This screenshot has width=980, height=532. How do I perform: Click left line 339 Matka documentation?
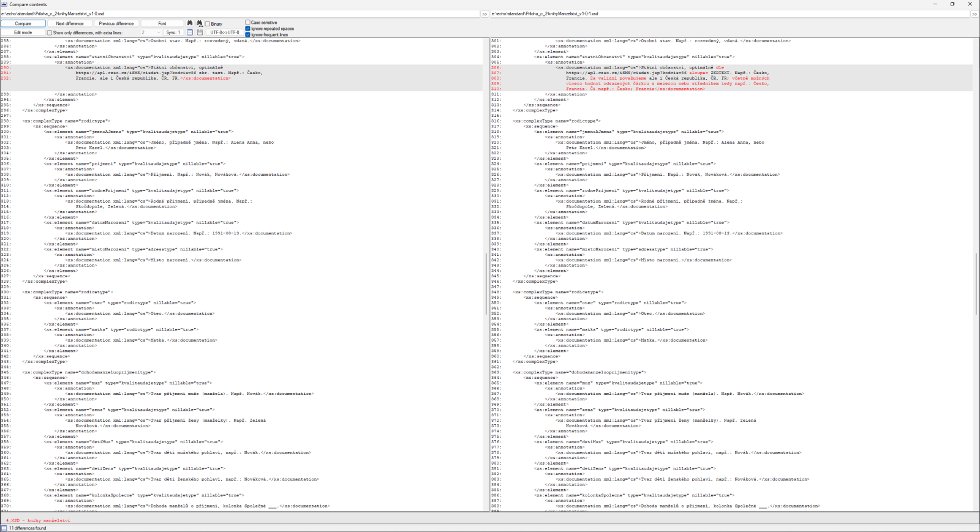(x=141, y=340)
